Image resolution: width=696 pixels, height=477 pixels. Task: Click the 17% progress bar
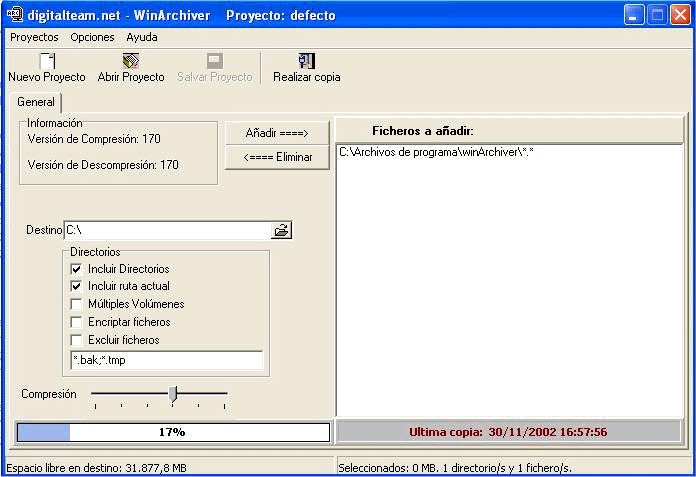click(173, 432)
